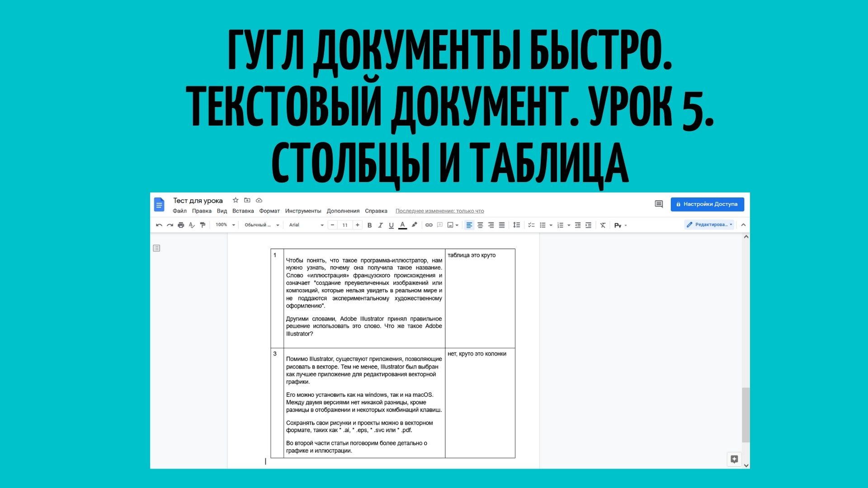Print the document

coord(181,225)
